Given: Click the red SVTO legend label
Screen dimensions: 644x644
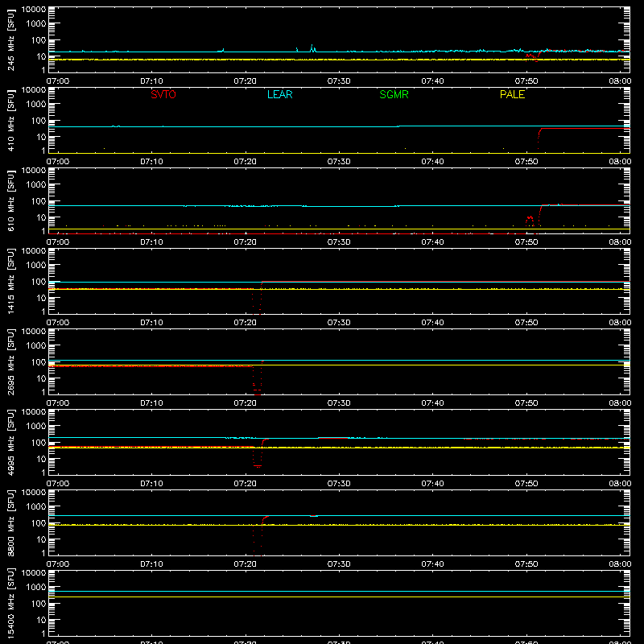Looking at the screenshot, I should pos(163,94).
